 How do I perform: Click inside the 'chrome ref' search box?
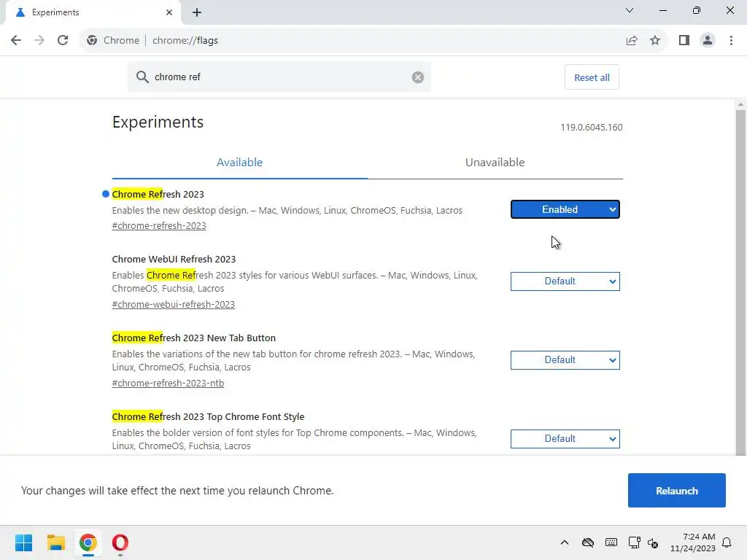[279, 77]
